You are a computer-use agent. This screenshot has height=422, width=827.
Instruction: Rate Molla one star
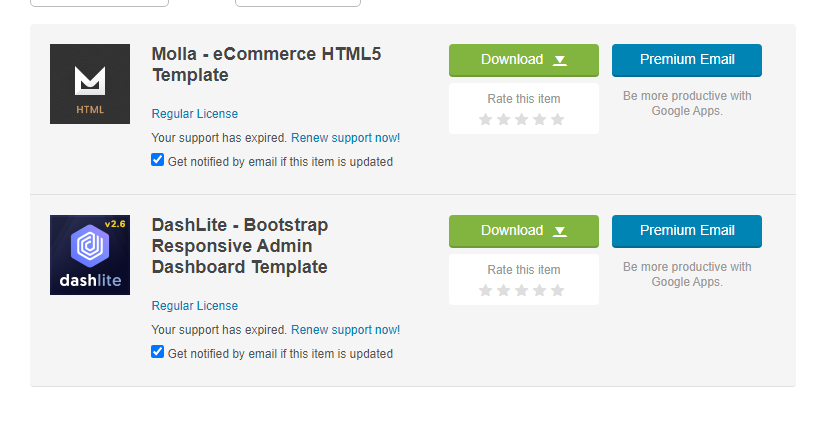pos(486,120)
